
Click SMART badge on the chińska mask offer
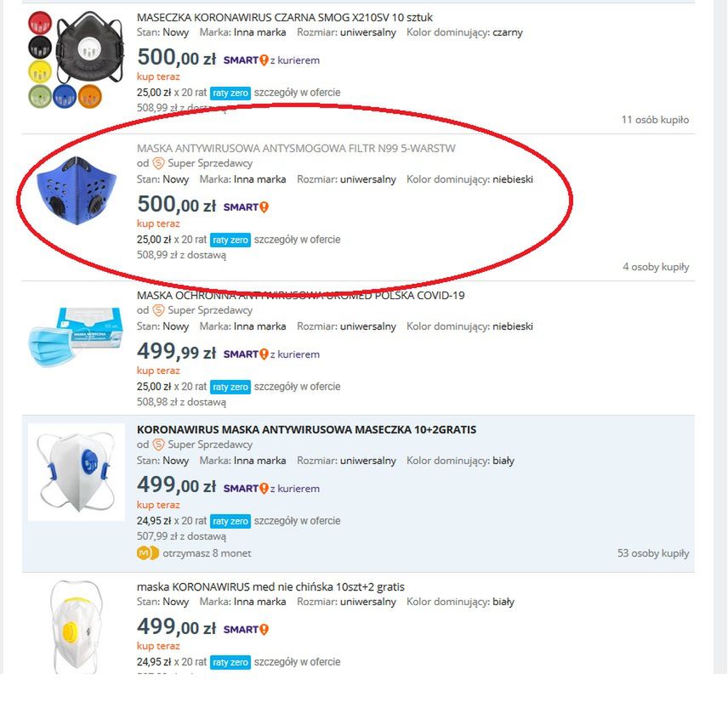246,629
